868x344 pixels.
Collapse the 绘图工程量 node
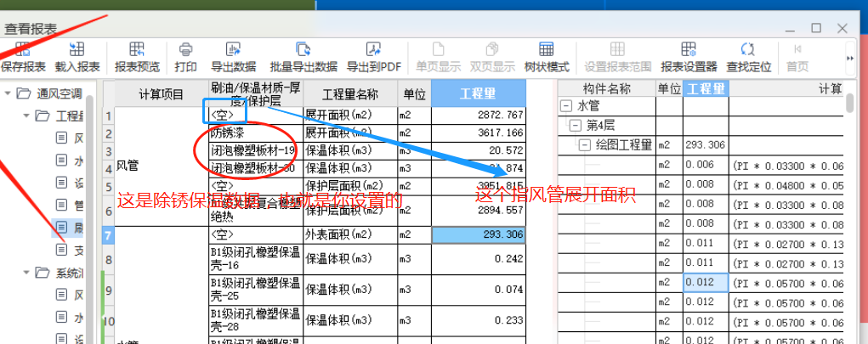click(585, 145)
